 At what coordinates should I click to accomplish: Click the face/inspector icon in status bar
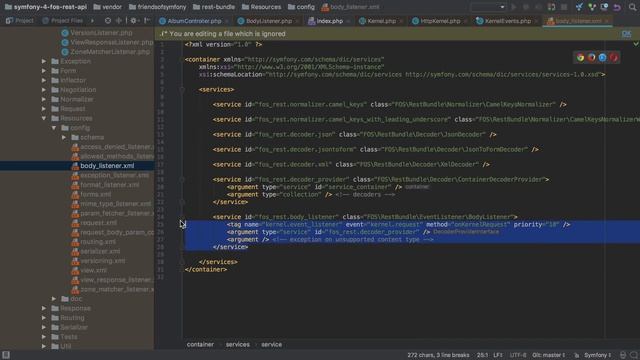point(622,355)
